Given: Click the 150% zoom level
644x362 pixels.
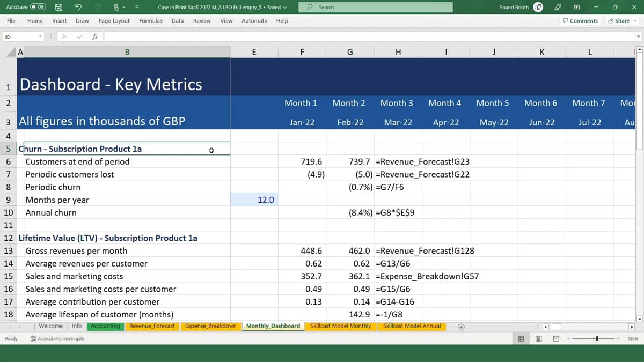Looking at the screenshot, I should click(x=633, y=338).
